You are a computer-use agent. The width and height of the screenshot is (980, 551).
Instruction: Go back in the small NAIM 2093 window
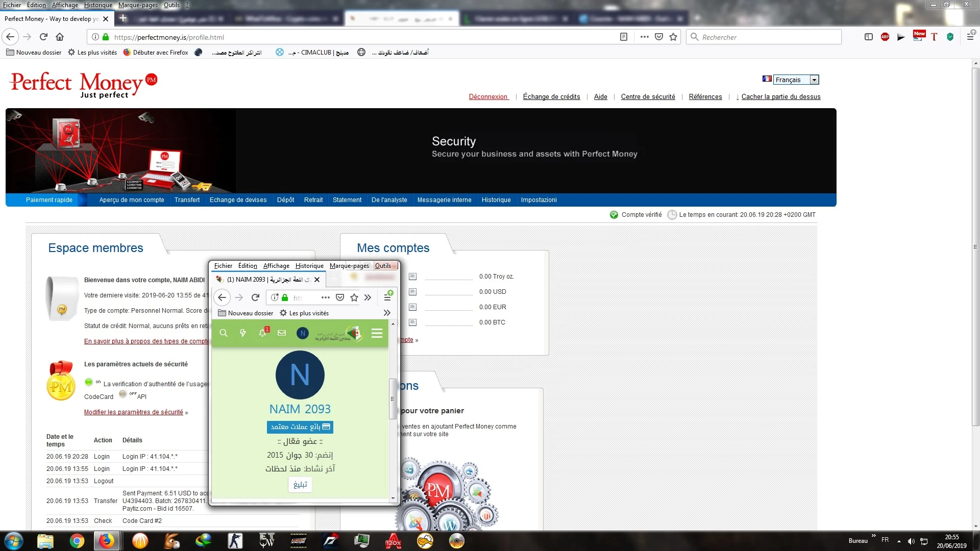(222, 297)
